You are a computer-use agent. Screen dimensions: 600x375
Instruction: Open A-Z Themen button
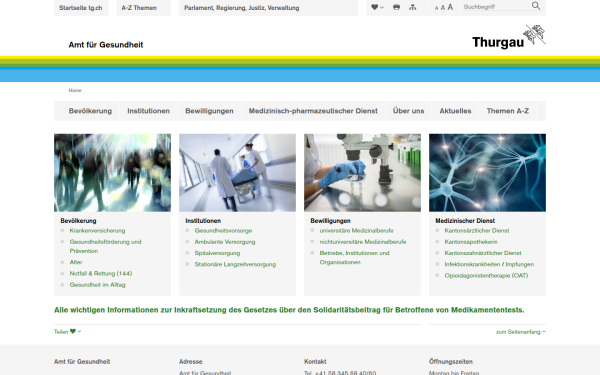coord(143,8)
